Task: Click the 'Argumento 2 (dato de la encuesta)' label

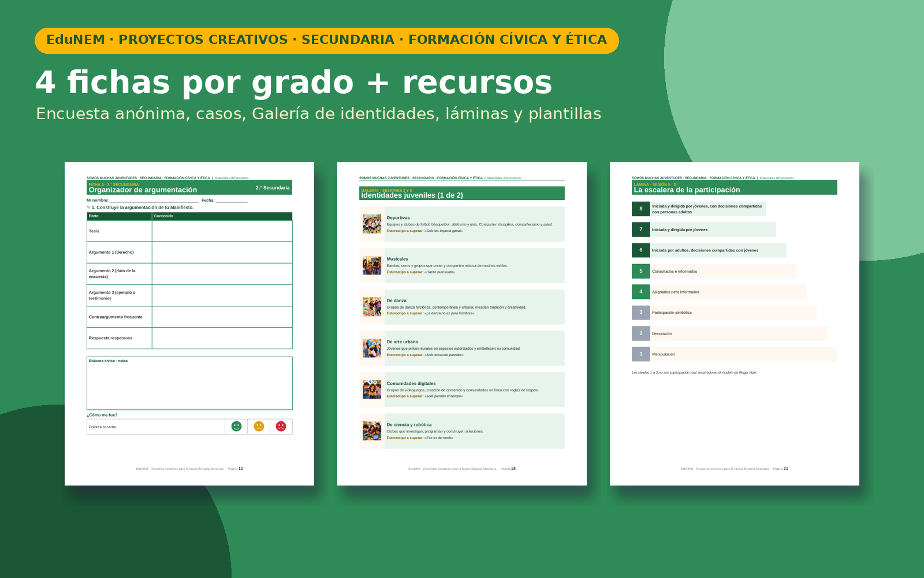Action: tap(112, 274)
